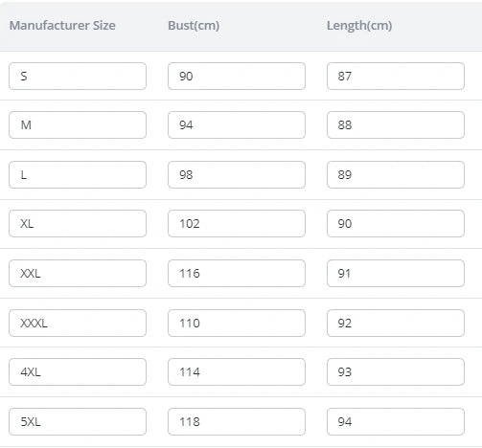Focus the Length field showing 90
The height and width of the screenshot is (448, 482).
(x=396, y=223)
